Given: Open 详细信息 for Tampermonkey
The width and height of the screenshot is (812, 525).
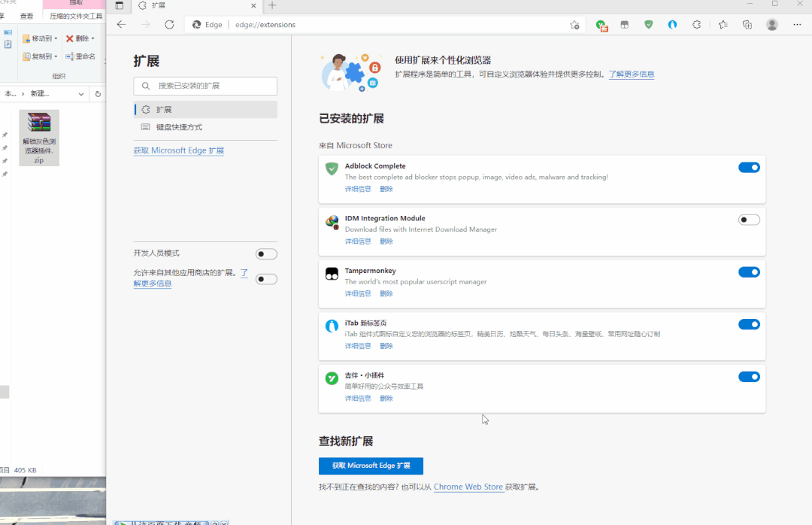Looking at the screenshot, I should point(358,293).
